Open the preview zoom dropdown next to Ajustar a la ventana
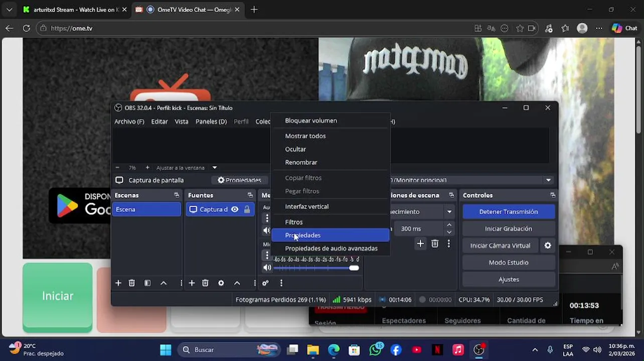Viewport: 644px width, 361px height. point(215,167)
